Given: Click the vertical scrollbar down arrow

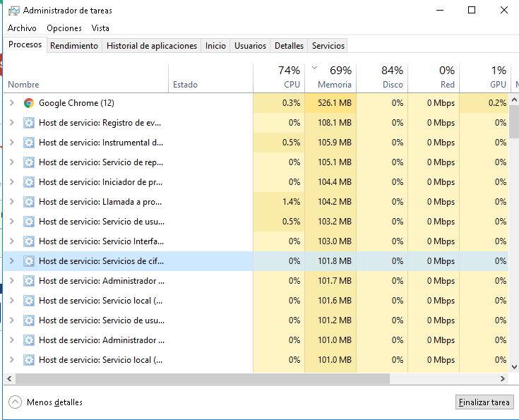Looking at the screenshot, I should [514, 367].
